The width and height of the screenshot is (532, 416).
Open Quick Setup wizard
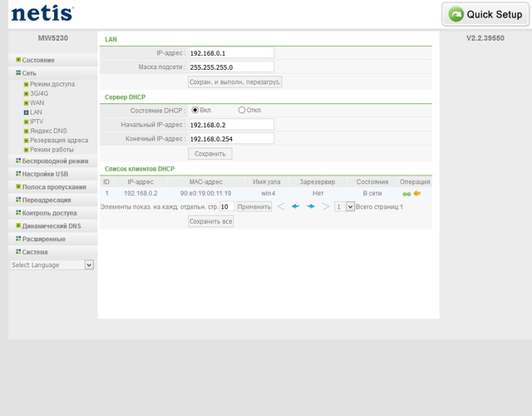point(485,14)
